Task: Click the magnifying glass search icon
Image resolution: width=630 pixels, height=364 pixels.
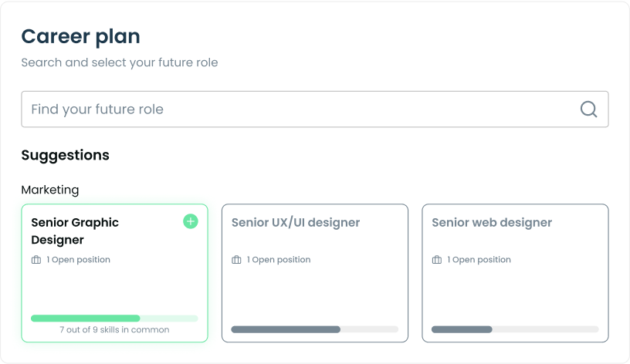Action: coord(588,110)
